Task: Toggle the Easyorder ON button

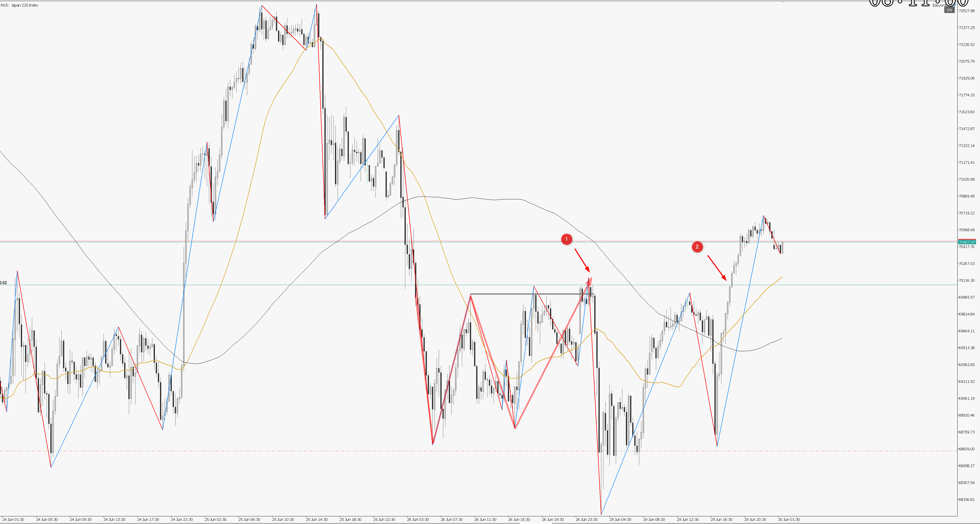Action: (949, 10)
